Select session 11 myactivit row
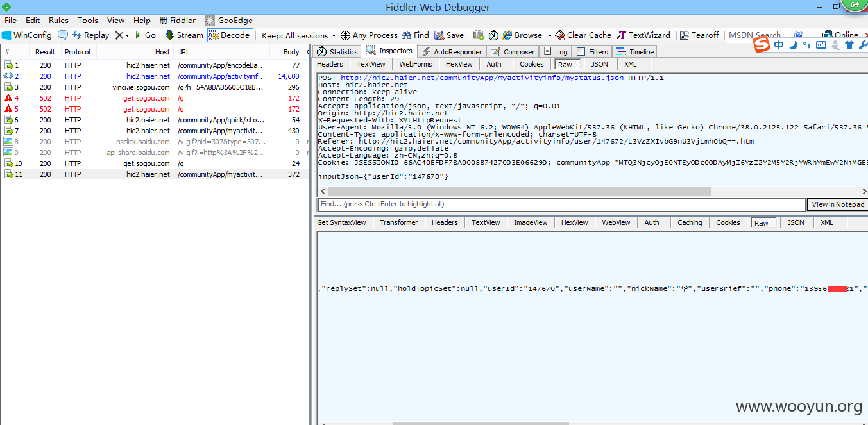This screenshot has width=868, height=425. [155, 174]
